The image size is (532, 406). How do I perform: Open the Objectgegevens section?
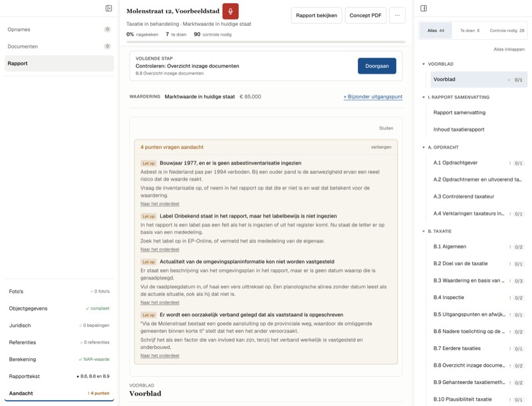click(59, 308)
